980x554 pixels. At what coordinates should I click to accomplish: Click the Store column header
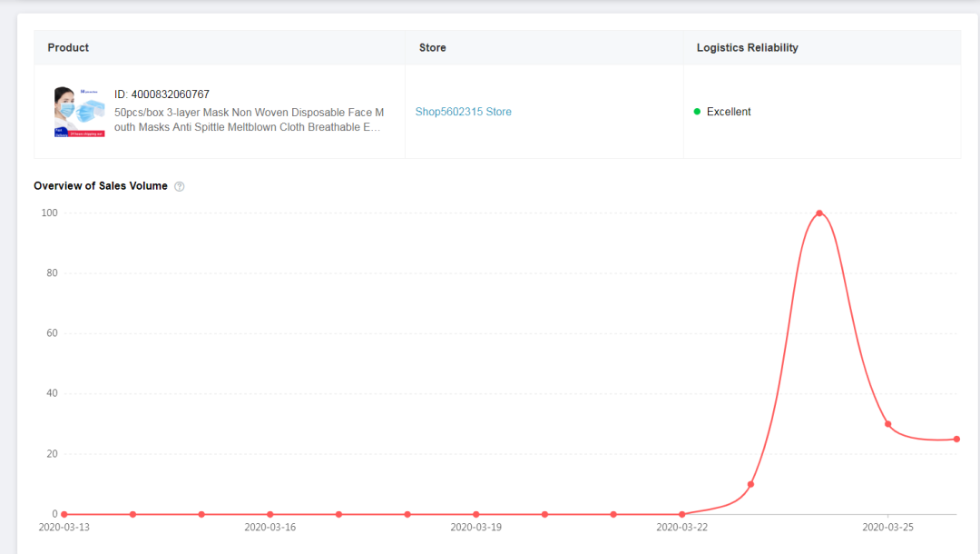pyautogui.click(x=433, y=47)
